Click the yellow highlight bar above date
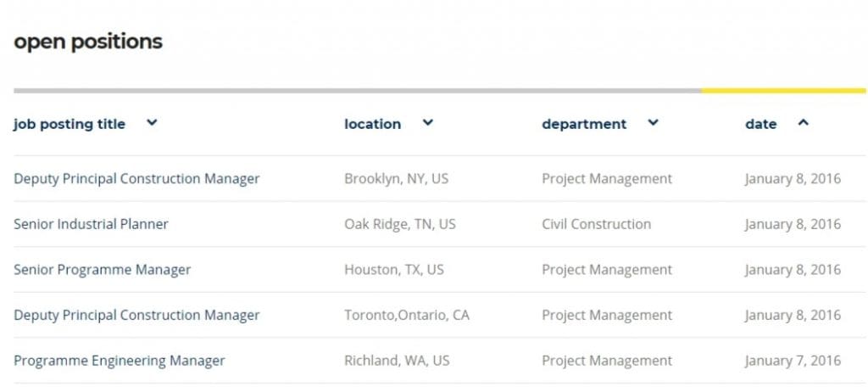This screenshot has width=868, height=387. pos(783,90)
